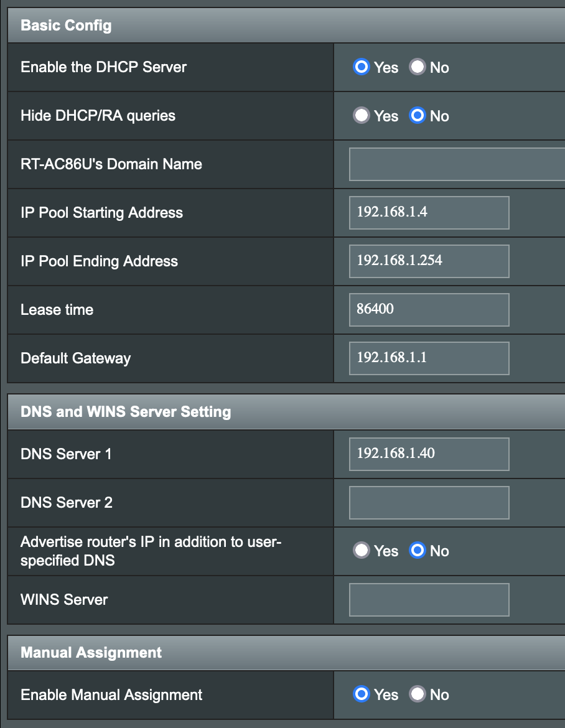Click the DNS Server 1 field
Screen dimensions: 565x728
(x=429, y=454)
